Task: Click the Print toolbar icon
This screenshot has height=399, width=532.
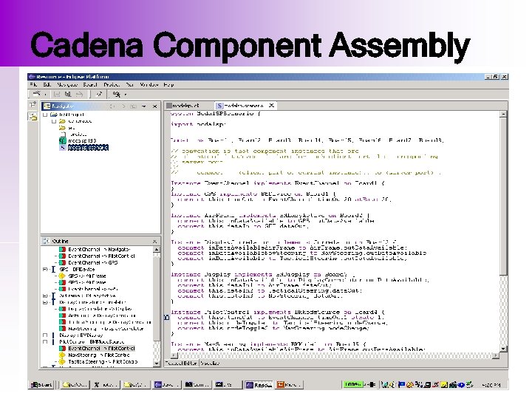Action: 79,95
